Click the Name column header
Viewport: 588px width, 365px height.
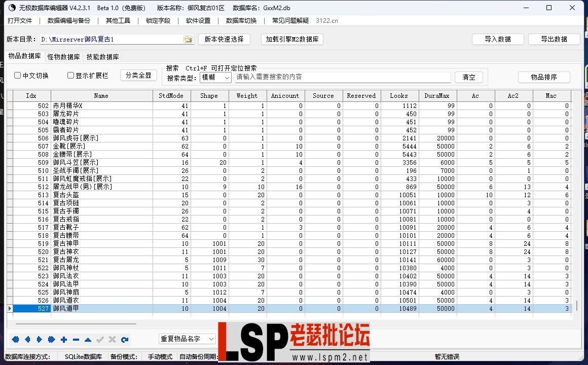tap(101, 96)
